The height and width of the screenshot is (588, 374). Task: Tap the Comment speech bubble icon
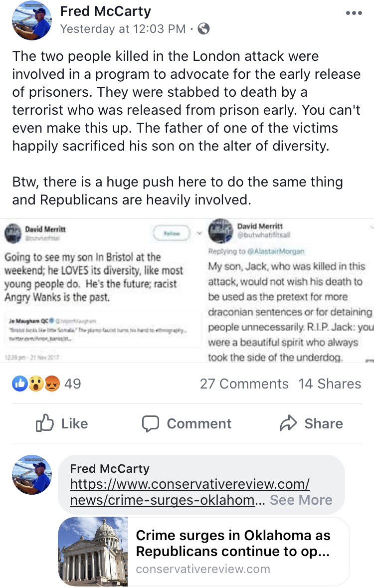[x=150, y=423]
